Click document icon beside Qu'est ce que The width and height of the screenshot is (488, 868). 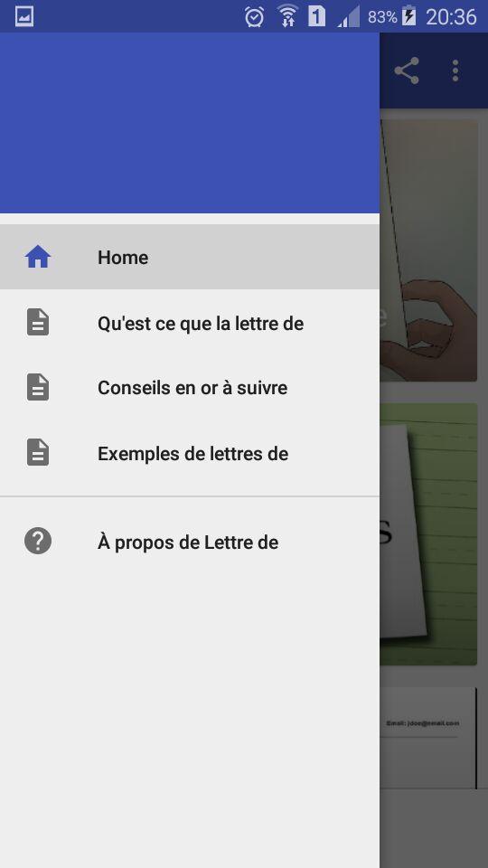point(38,322)
